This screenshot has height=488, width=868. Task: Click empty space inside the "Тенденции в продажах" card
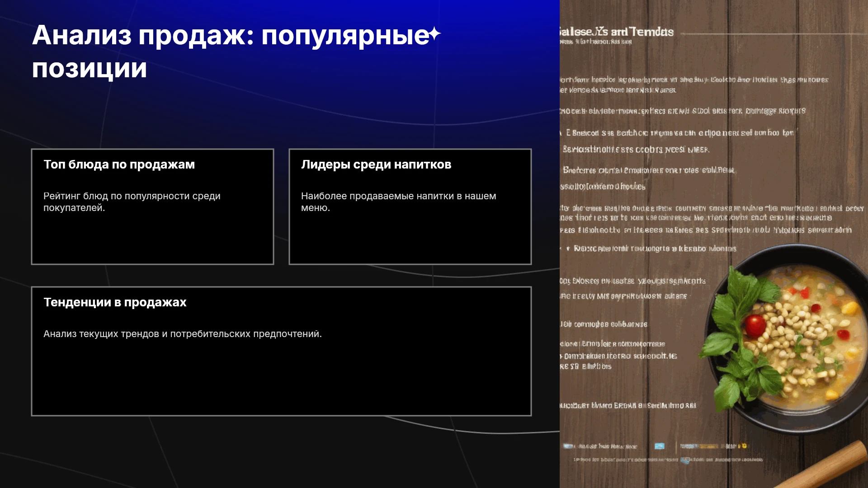pyautogui.click(x=281, y=380)
